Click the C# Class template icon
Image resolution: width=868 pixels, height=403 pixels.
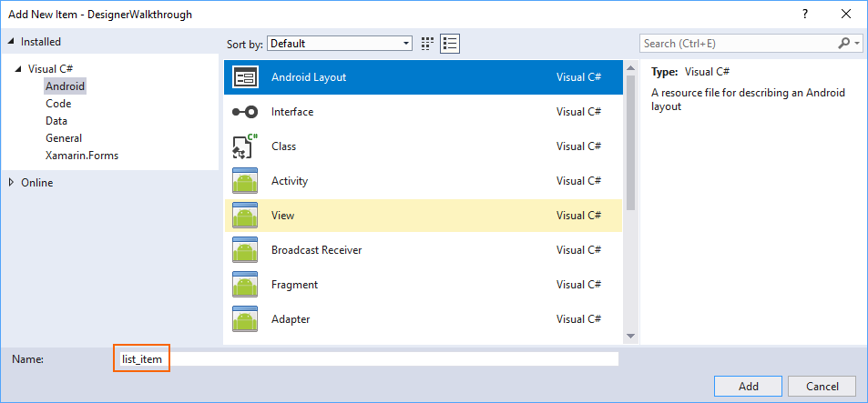tap(245, 146)
